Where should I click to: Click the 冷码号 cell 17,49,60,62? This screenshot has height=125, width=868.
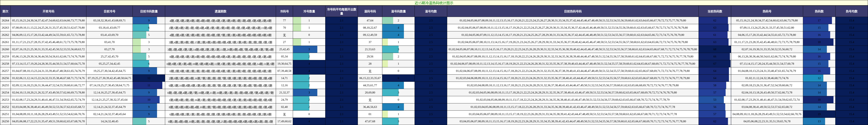coord(284,121)
